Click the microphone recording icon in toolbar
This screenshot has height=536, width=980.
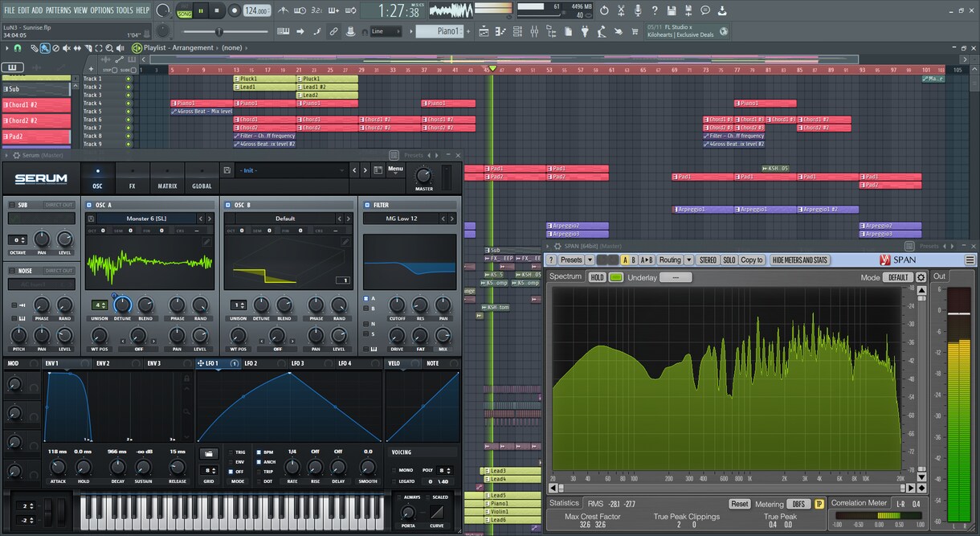pos(638,10)
